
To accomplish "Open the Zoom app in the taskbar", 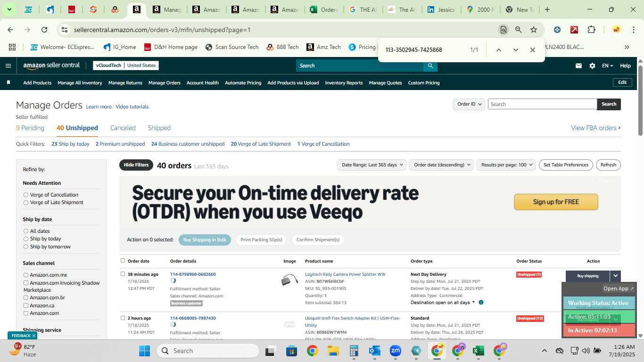I will [x=395, y=351].
